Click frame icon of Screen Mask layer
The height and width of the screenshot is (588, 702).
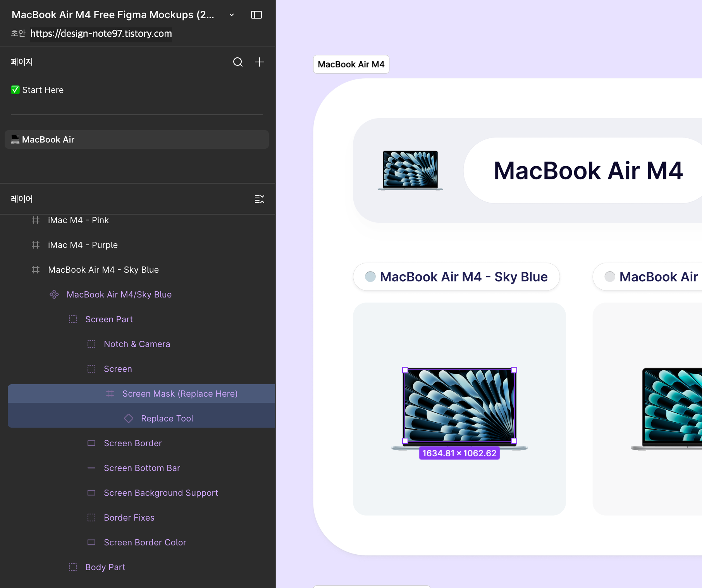click(x=110, y=394)
